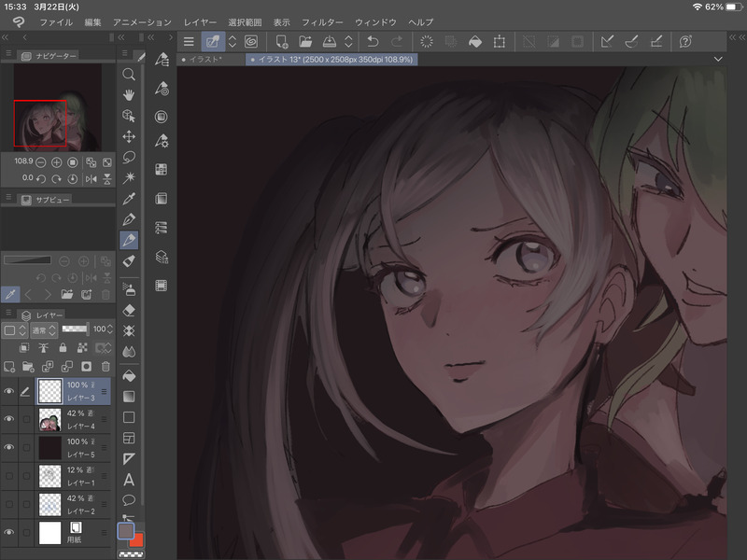Select the red sub color swatch

click(x=137, y=540)
